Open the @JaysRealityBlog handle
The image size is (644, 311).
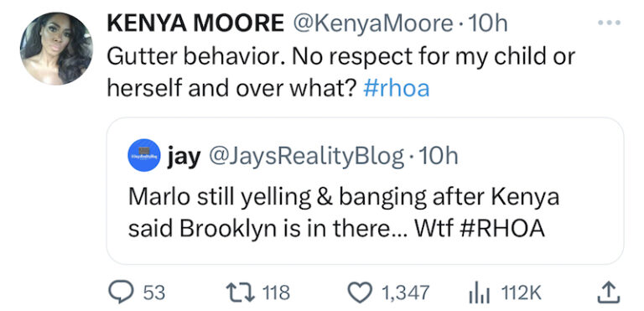coord(306,156)
